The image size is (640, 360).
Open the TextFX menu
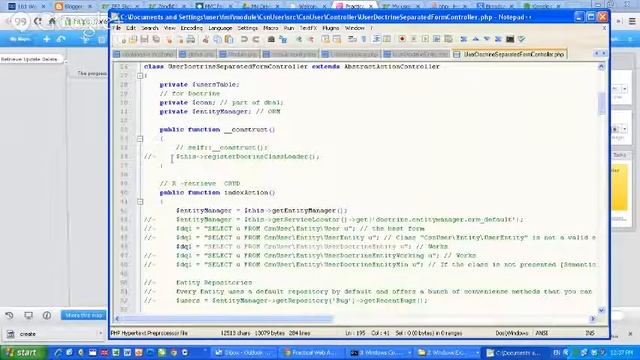[308, 28]
